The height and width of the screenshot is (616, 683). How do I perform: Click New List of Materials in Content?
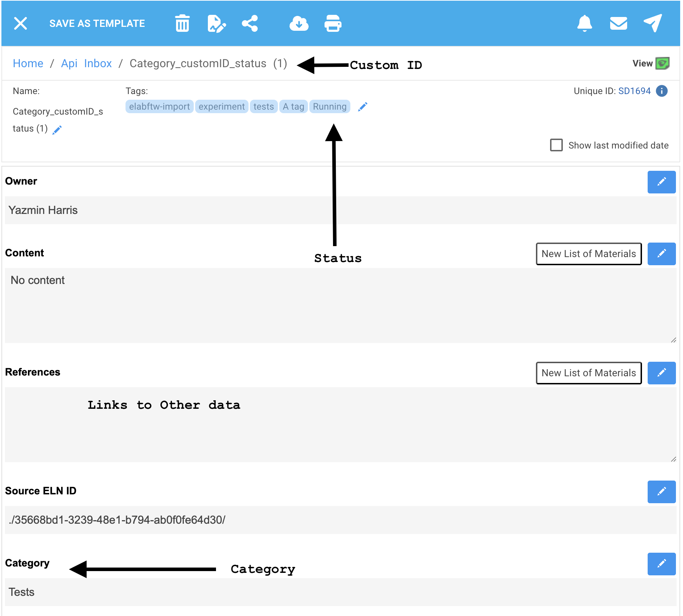tap(588, 254)
